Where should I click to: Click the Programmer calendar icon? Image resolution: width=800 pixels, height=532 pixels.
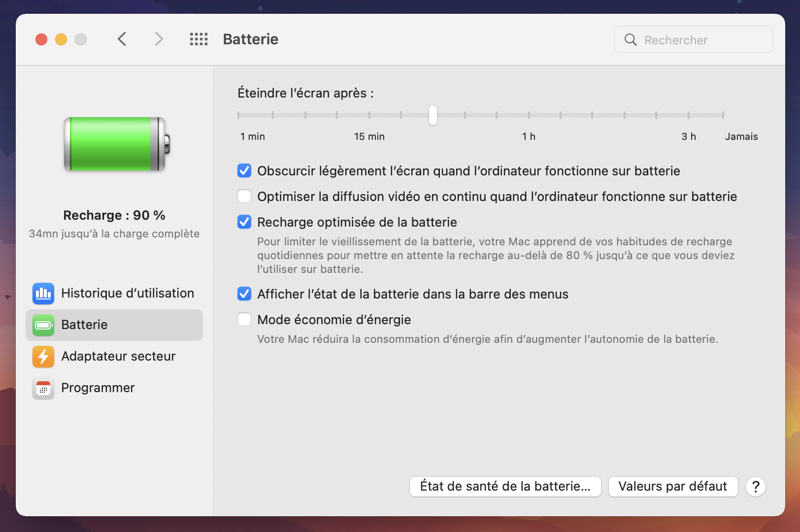(x=43, y=388)
